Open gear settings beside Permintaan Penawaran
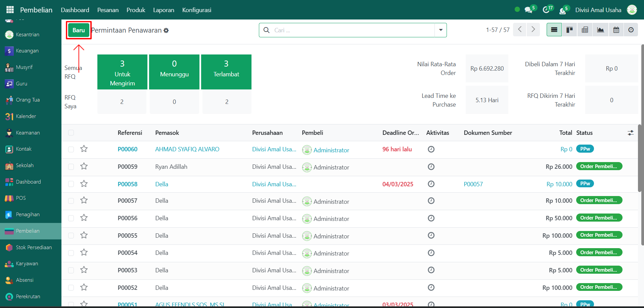 tap(166, 31)
